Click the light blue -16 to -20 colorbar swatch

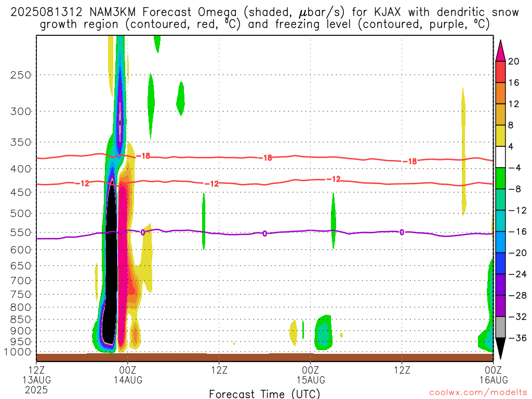coord(500,242)
